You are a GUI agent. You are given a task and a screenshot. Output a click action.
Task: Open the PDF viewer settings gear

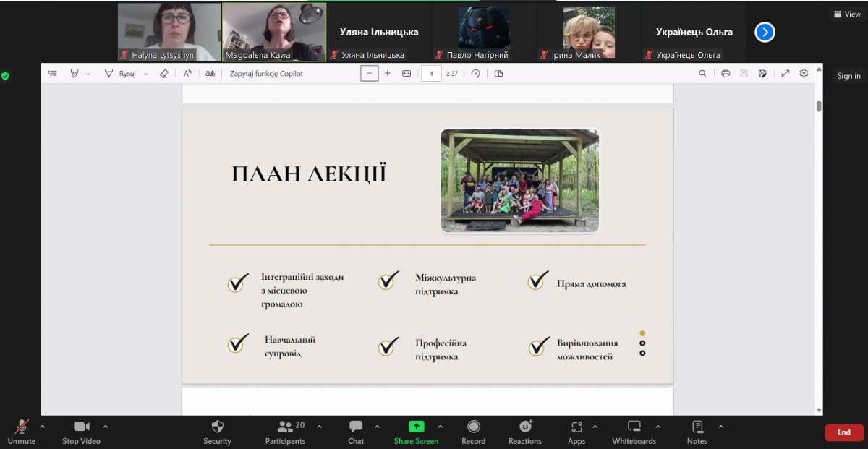[x=804, y=73]
